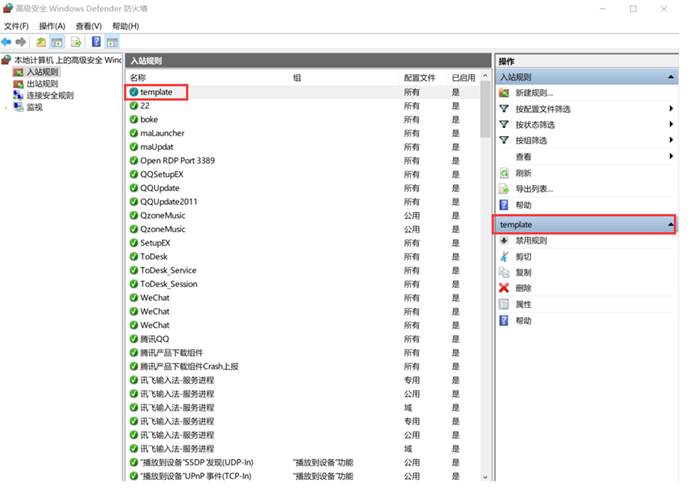Click the Forward arrow toolbar icon
The height and width of the screenshot is (491, 692).
tap(21, 42)
